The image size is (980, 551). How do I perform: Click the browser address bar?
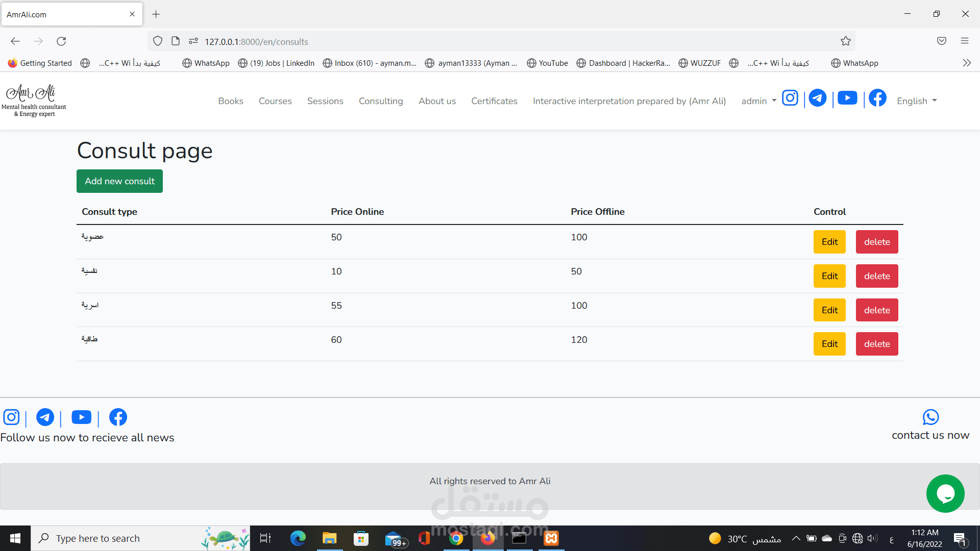click(459, 41)
